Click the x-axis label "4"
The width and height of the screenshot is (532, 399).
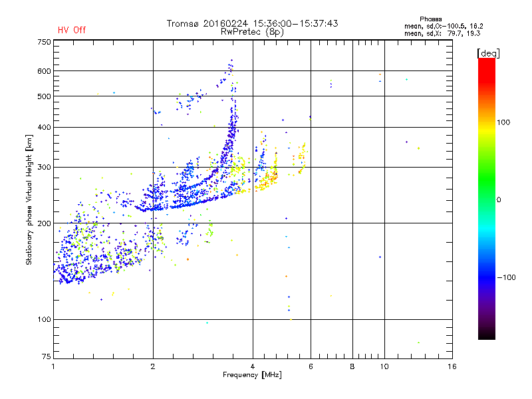pyautogui.click(x=253, y=366)
